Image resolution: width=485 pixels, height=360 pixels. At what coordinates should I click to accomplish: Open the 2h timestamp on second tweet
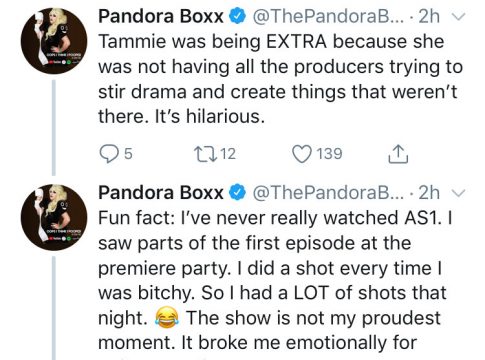tap(429, 193)
